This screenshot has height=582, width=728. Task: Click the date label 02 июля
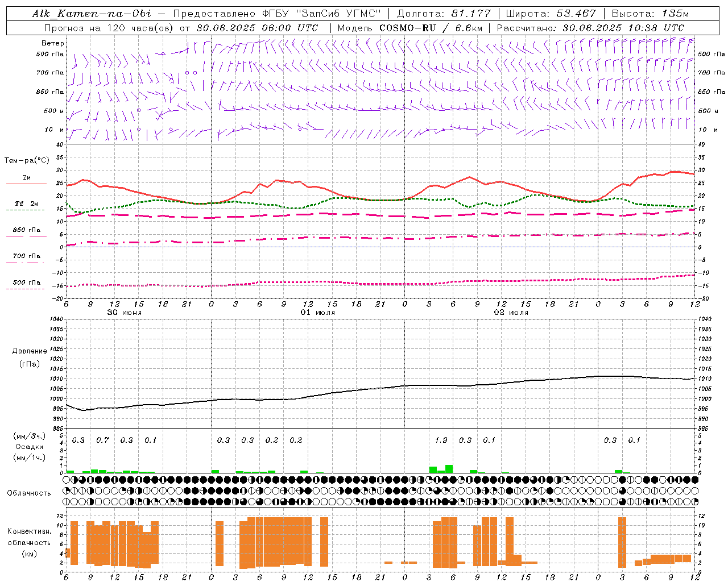pyautogui.click(x=511, y=313)
